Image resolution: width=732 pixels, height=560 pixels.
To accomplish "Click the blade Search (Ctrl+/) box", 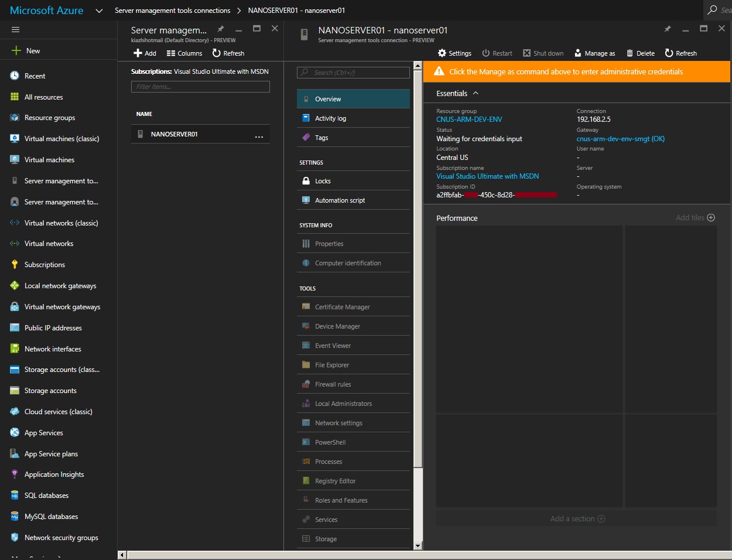I will [x=353, y=73].
